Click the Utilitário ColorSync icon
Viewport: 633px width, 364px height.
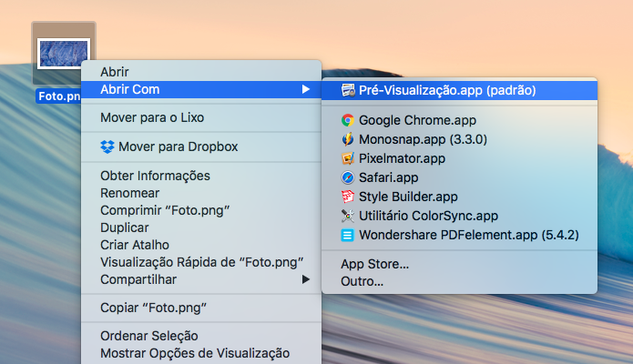click(348, 216)
